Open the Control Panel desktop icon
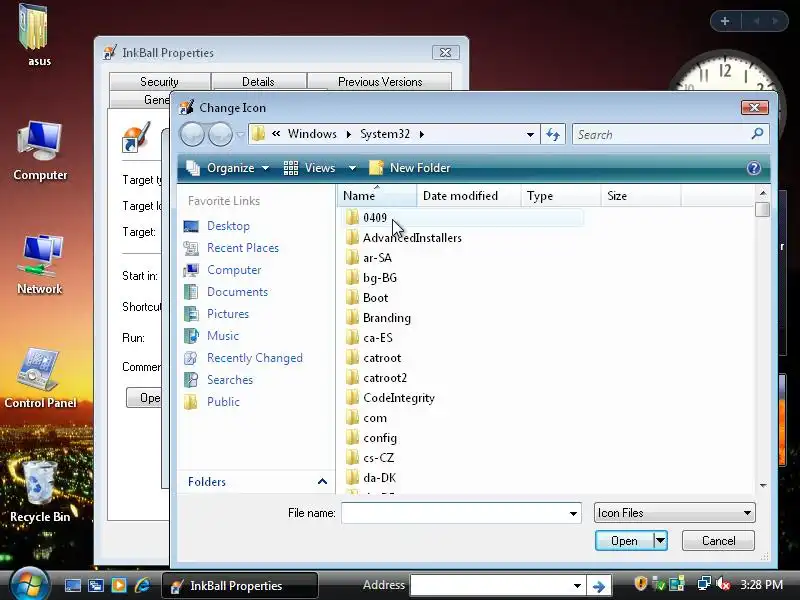Image resolution: width=800 pixels, height=600 pixels. tap(40, 378)
